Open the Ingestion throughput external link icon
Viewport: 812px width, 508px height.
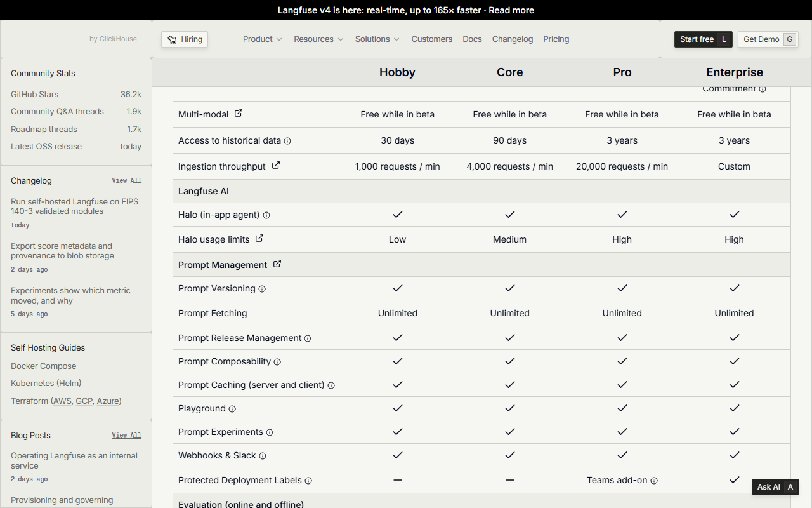(276, 166)
